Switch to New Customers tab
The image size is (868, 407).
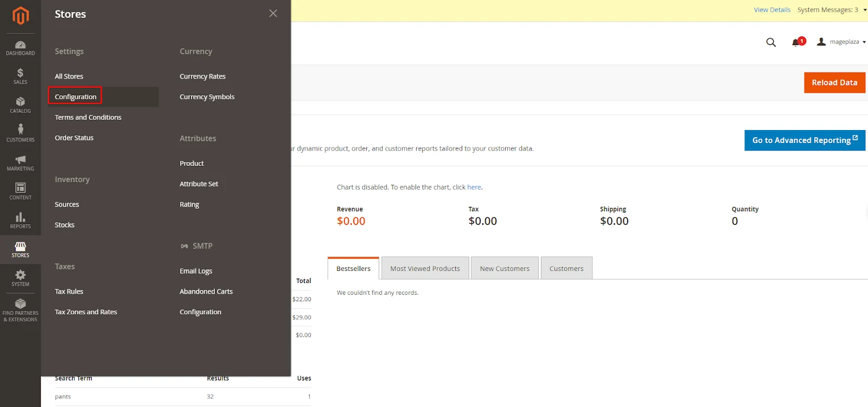tap(505, 268)
